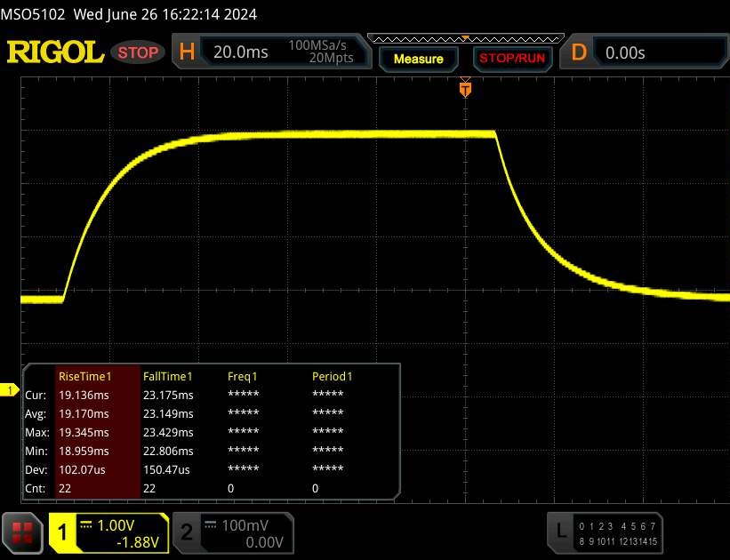Click channel 1 scale 1.00V
730x560 pixels.
coord(116,525)
